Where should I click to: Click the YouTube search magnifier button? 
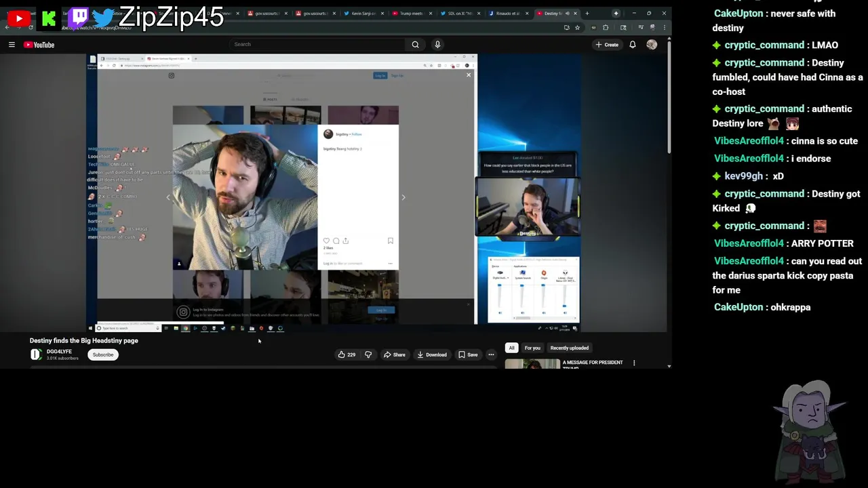pos(415,45)
